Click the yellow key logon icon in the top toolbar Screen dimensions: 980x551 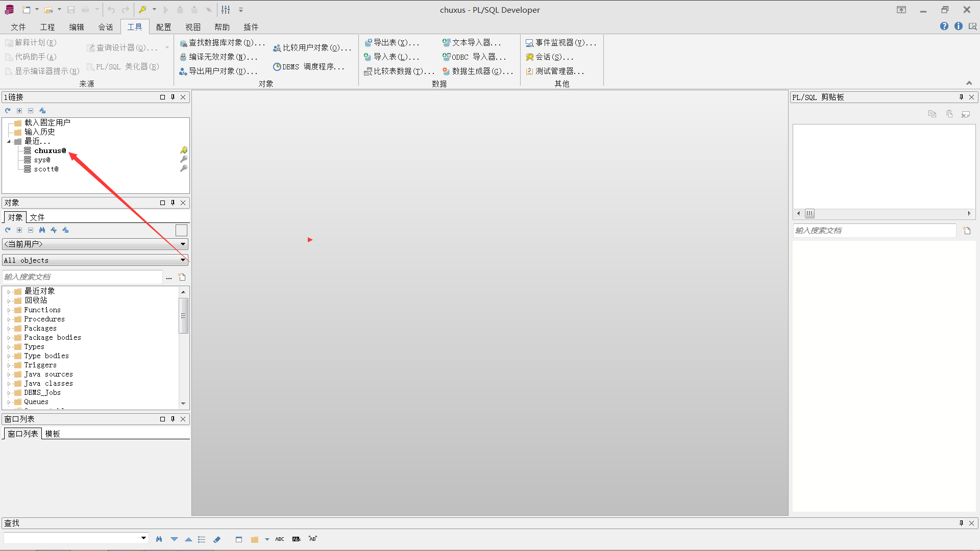click(x=143, y=10)
